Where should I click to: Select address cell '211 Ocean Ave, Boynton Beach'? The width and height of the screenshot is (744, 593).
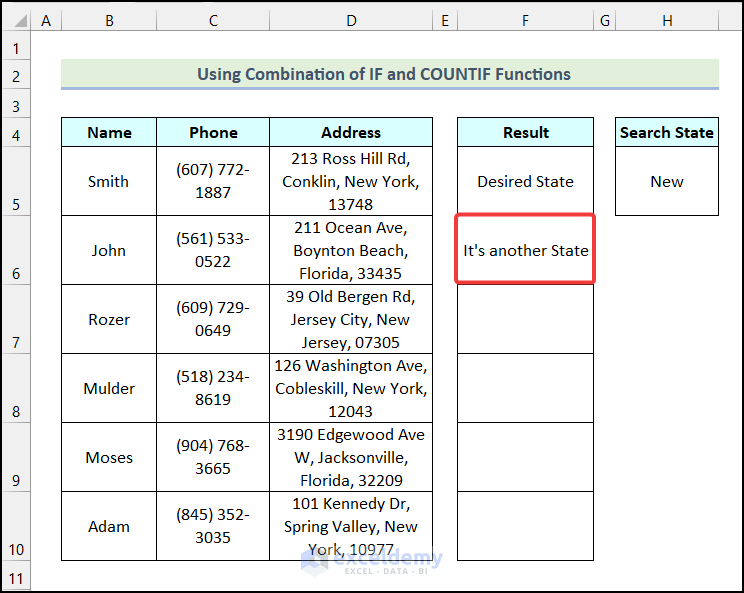coord(351,250)
